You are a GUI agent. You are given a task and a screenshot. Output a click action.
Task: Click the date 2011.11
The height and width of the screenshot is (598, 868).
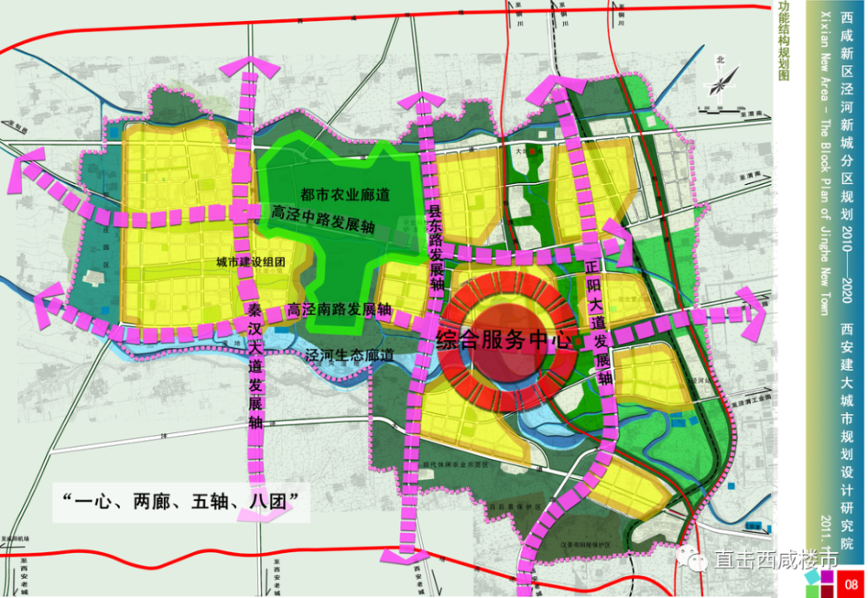click(826, 535)
